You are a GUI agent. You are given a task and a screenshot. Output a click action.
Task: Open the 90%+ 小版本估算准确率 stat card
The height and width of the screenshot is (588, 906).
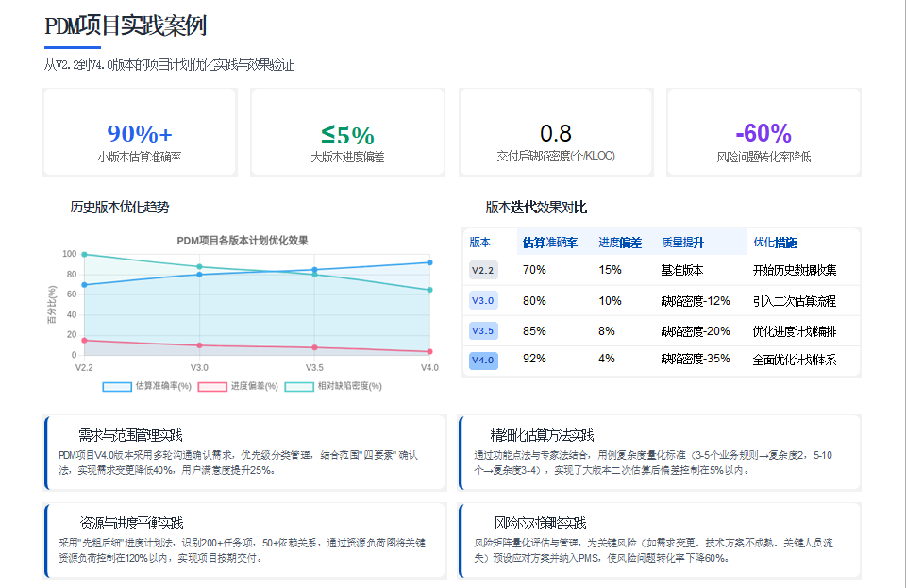(x=139, y=131)
